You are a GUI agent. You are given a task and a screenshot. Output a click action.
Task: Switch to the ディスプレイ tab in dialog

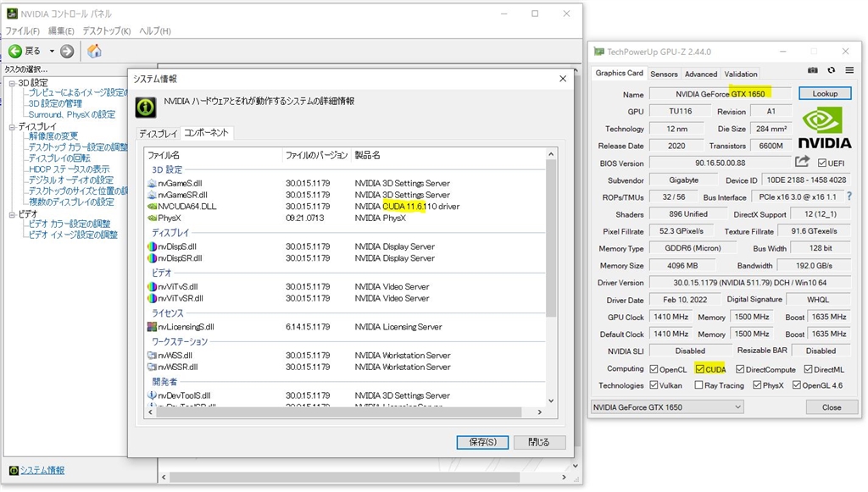pyautogui.click(x=159, y=134)
